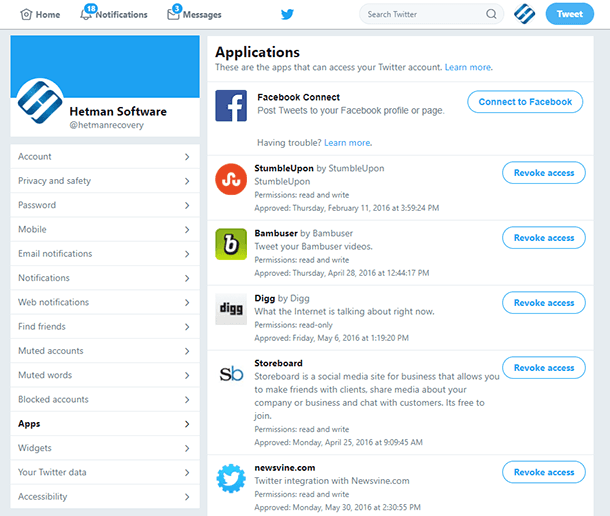Click the Hetman Software profile picture in sidebar
610x516 pixels.
pyautogui.click(x=40, y=101)
